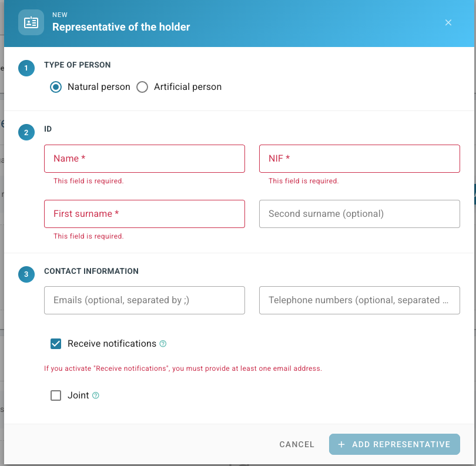The image size is (476, 466).
Task: Click the step 2 circle badge
Action: 26,132
